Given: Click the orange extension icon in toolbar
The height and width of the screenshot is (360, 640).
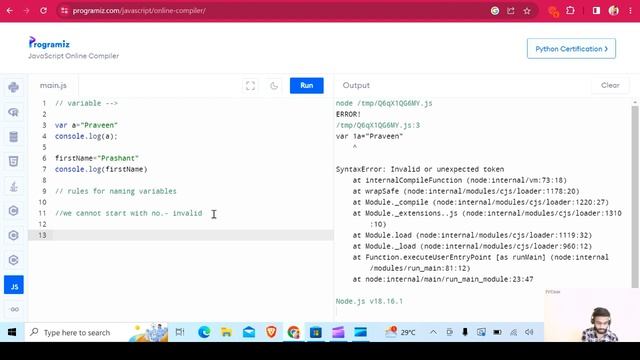Looking at the screenshot, I should tap(553, 11).
